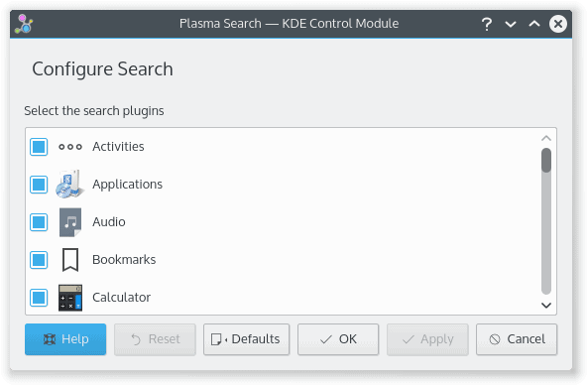This screenshot has height=386, width=588.
Task: Toggle the Bookmarks checkbox
Action: 39,260
